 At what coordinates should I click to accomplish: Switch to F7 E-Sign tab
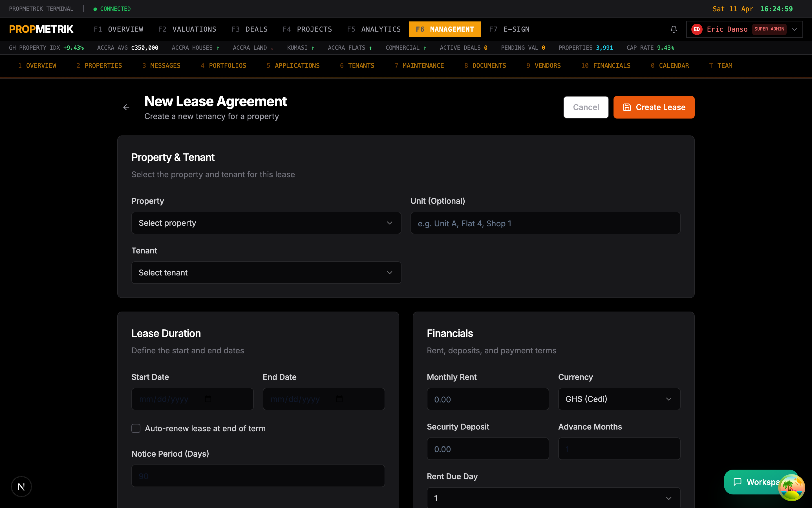click(x=509, y=29)
